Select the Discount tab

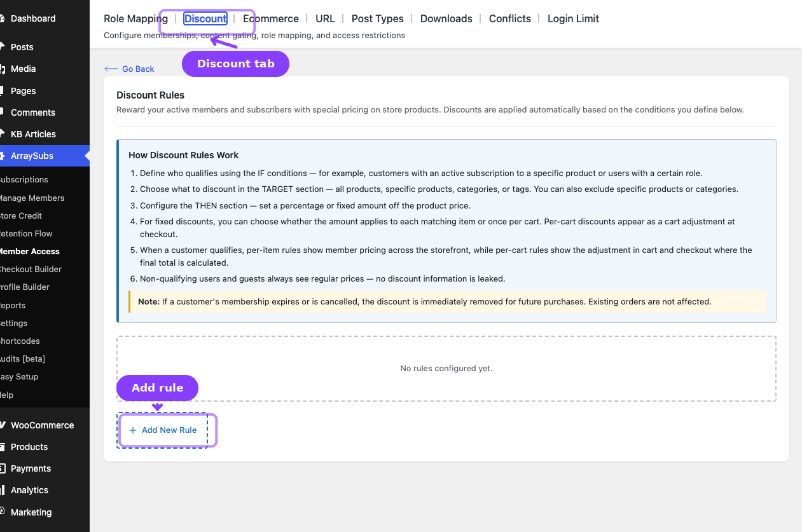click(205, 18)
